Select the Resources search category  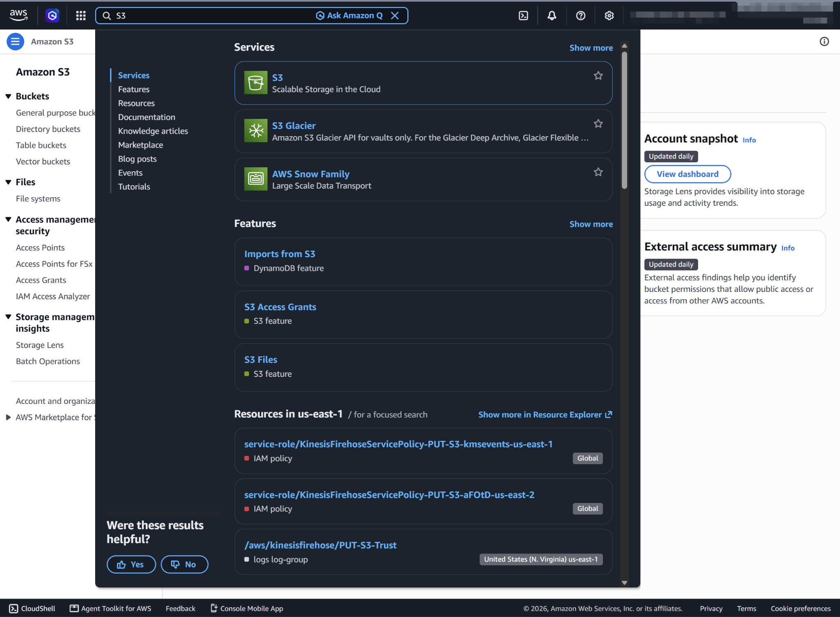point(136,103)
